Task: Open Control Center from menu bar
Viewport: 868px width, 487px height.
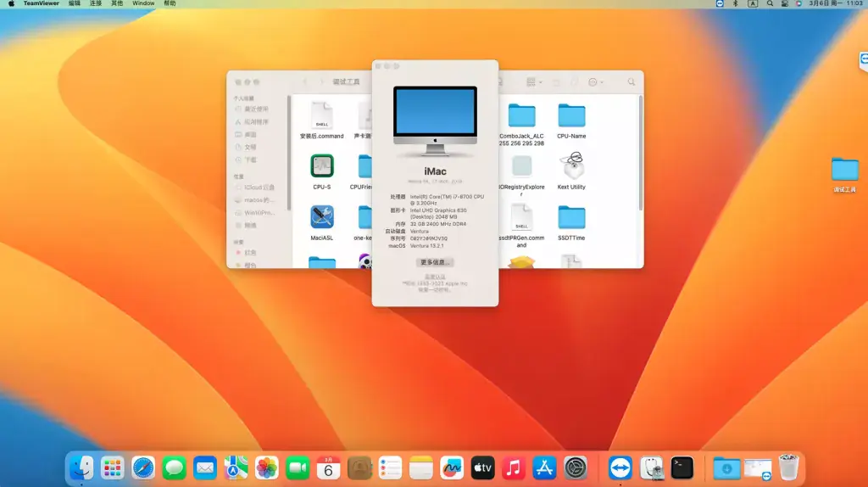Action: click(784, 3)
